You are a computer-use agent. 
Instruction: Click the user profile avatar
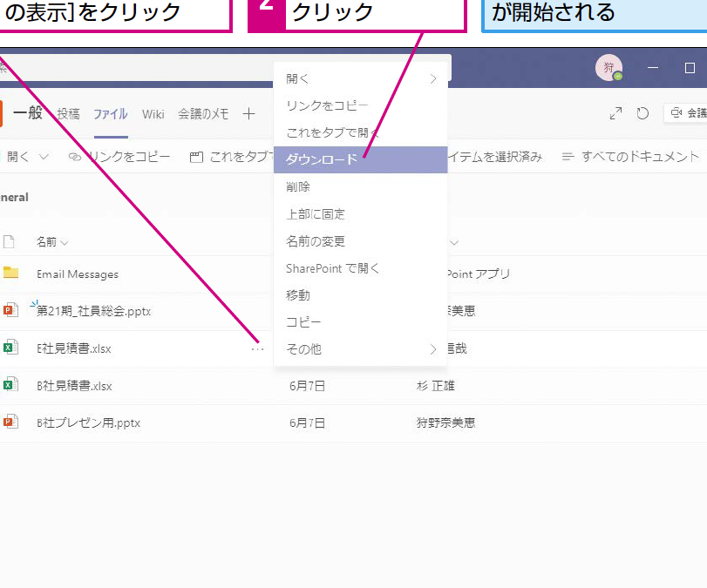point(608,68)
